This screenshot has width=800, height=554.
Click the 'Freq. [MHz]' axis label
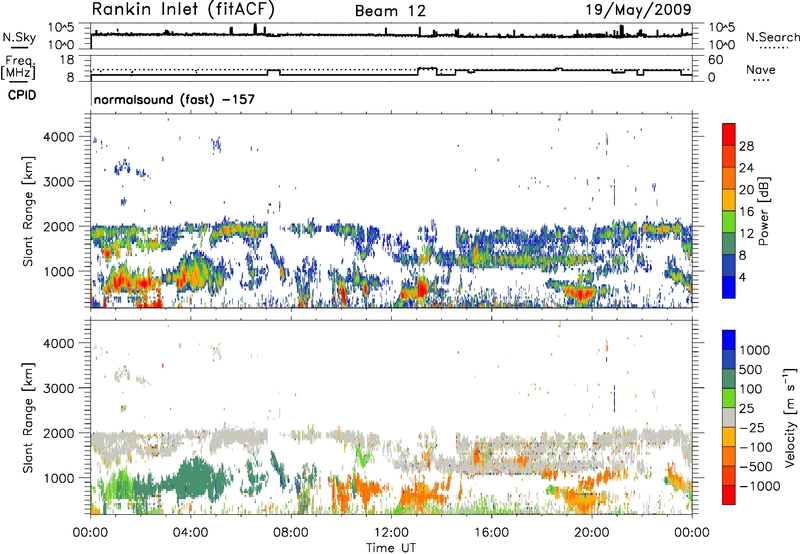[x=20, y=67]
